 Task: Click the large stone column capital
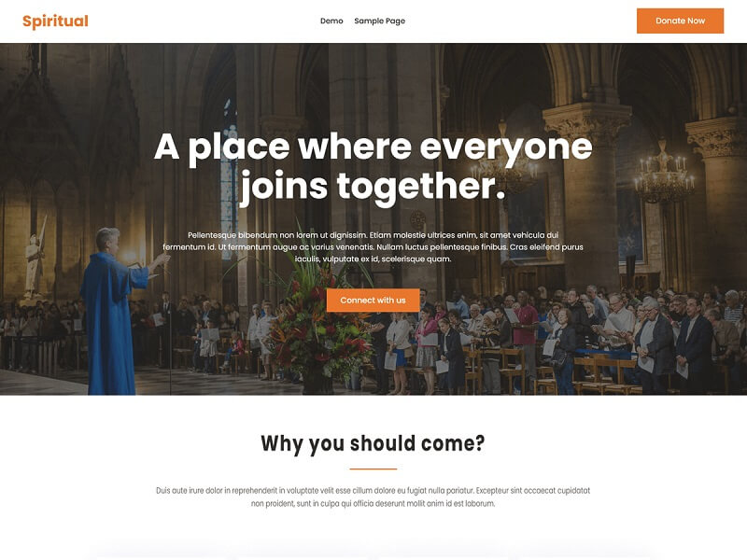(587, 123)
